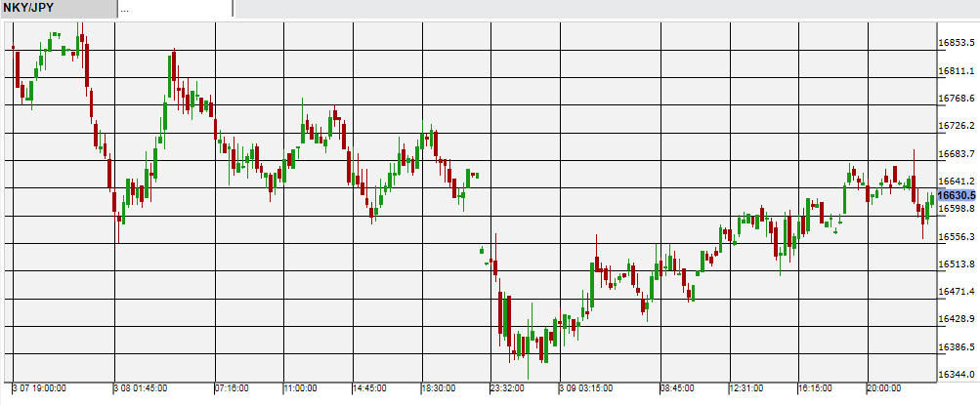Viewport: 980px width, 405px height.
Task: Click the 16344.0 price axis label
Action: coord(957,375)
